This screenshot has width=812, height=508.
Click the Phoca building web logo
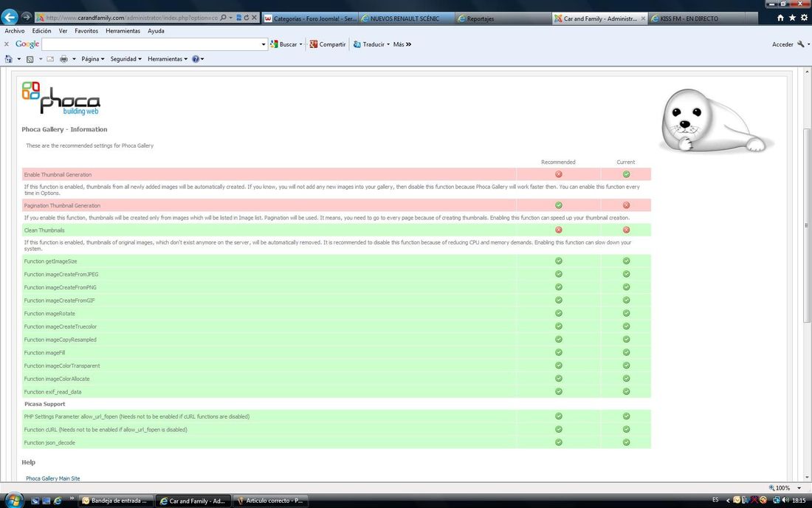click(x=61, y=98)
